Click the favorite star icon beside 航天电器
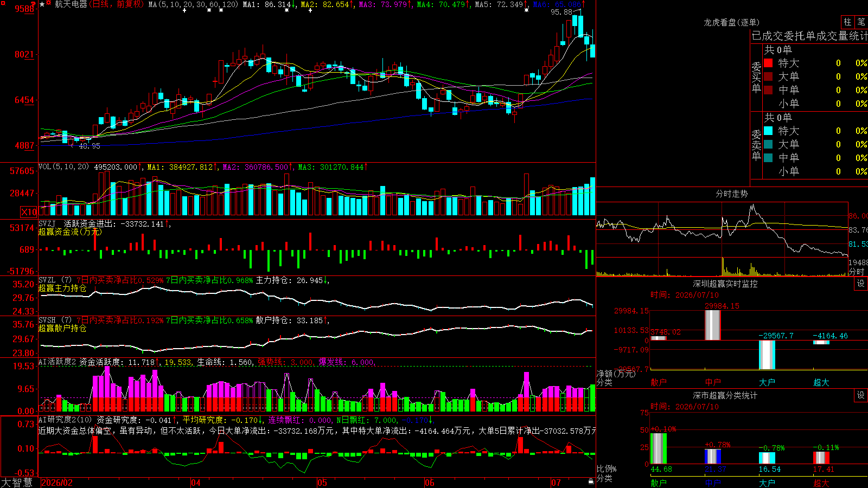Image resolution: width=868 pixels, height=488 pixels. [42, 4]
